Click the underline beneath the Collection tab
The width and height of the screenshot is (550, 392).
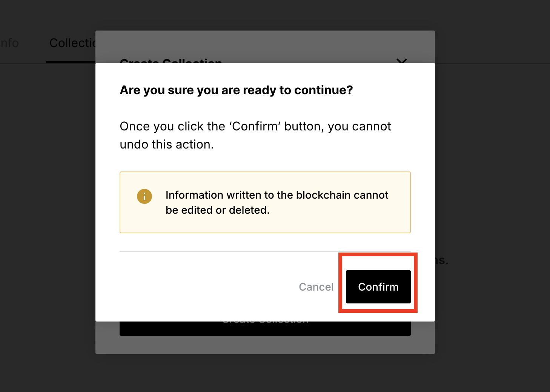pyautogui.click(x=71, y=62)
